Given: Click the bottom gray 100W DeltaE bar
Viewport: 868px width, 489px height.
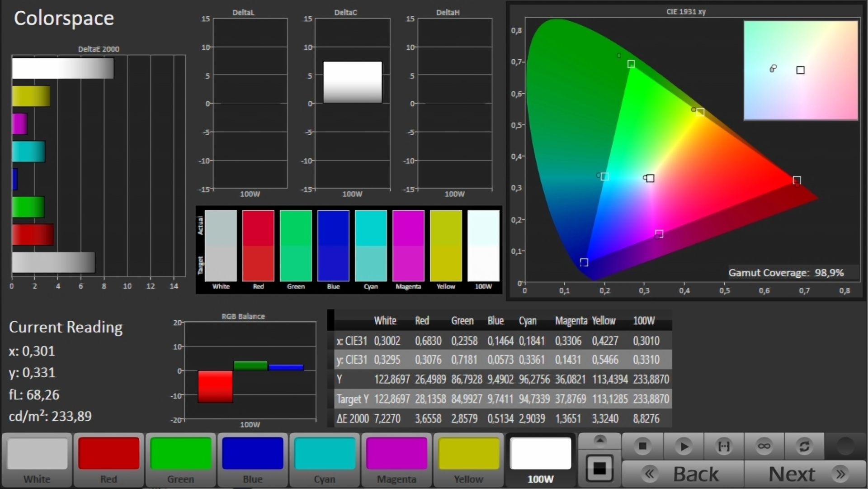Looking at the screenshot, I should [53, 262].
